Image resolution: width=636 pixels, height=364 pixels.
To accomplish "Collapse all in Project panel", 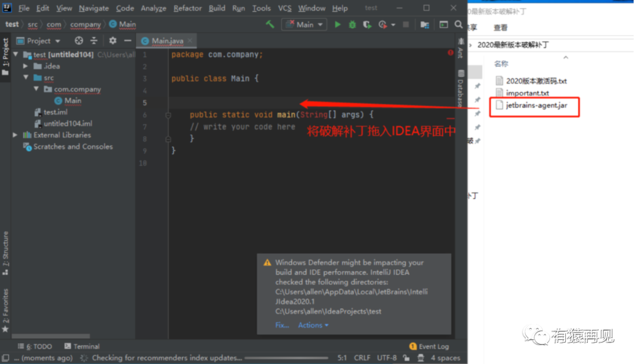I will (94, 41).
